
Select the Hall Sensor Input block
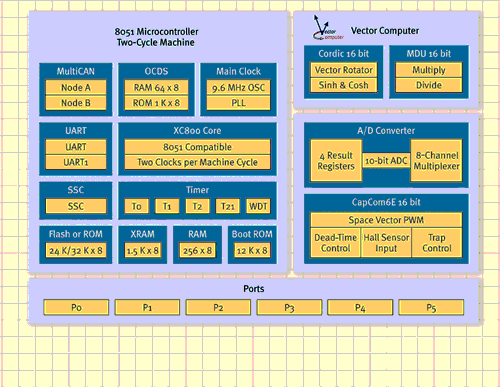[x=386, y=243]
